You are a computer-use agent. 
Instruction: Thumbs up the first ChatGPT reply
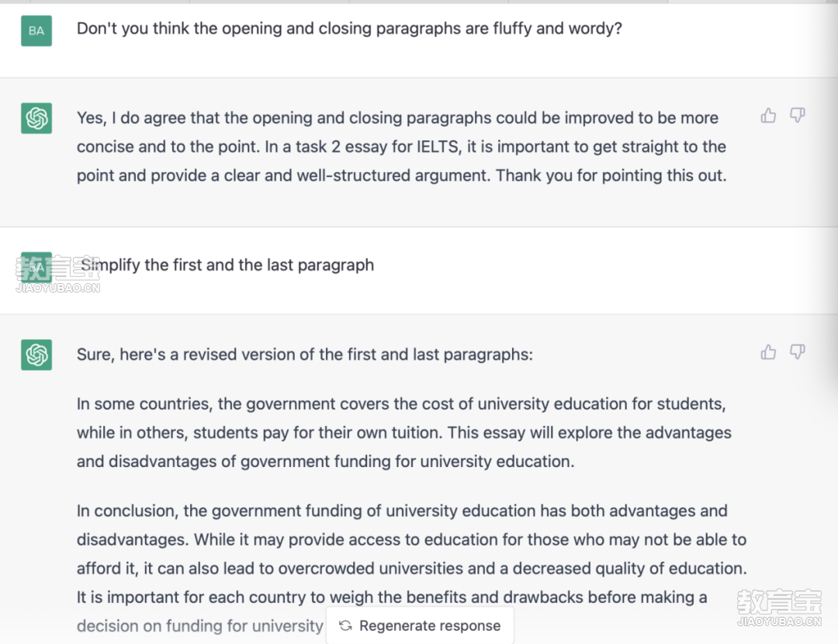[x=768, y=116]
